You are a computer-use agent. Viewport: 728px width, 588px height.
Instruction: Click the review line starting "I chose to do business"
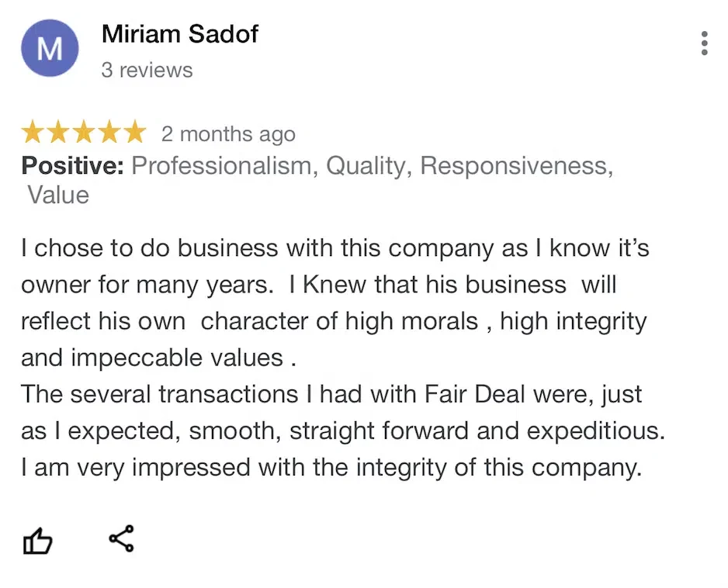pos(335,249)
